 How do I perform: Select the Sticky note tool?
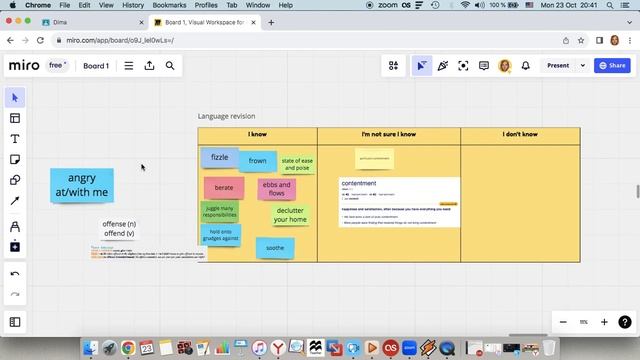pyautogui.click(x=15, y=159)
